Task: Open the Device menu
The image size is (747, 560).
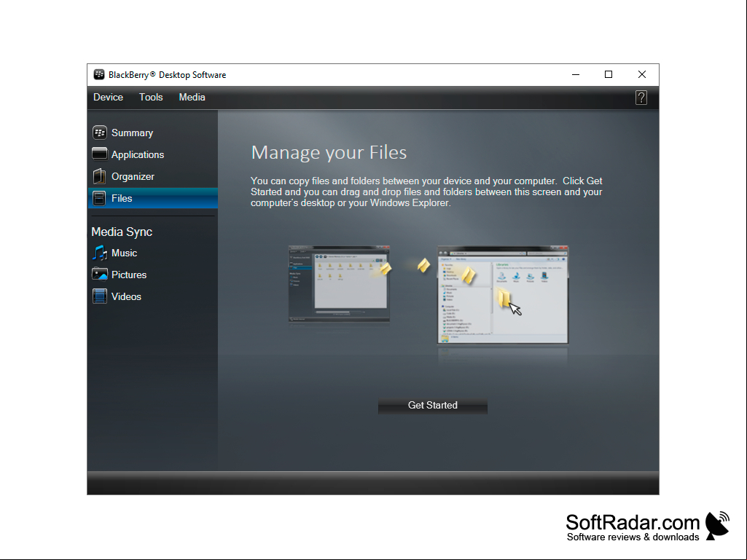Action: pyautogui.click(x=108, y=97)
